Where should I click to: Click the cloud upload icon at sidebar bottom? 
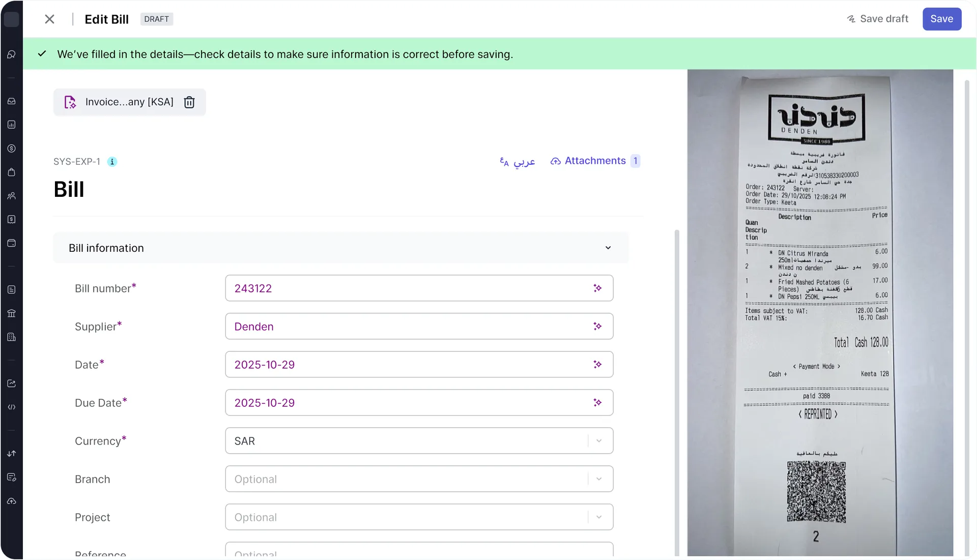coord(11,501)
